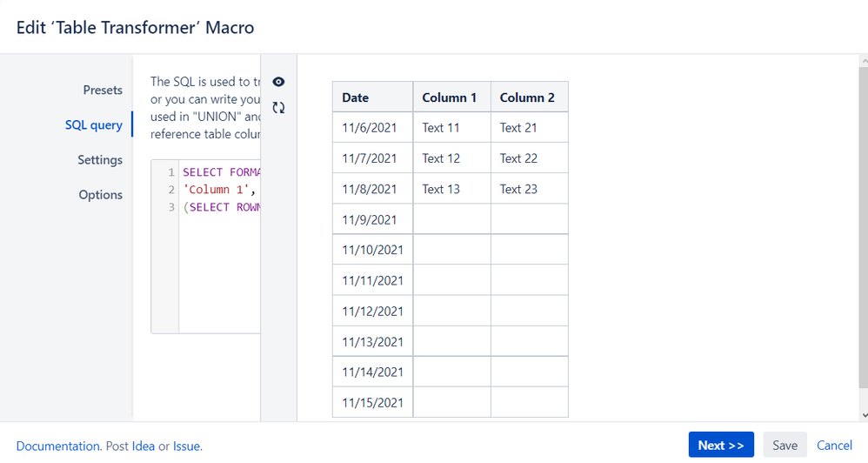Click the Column 1 table header

click(x=451, y=97)
